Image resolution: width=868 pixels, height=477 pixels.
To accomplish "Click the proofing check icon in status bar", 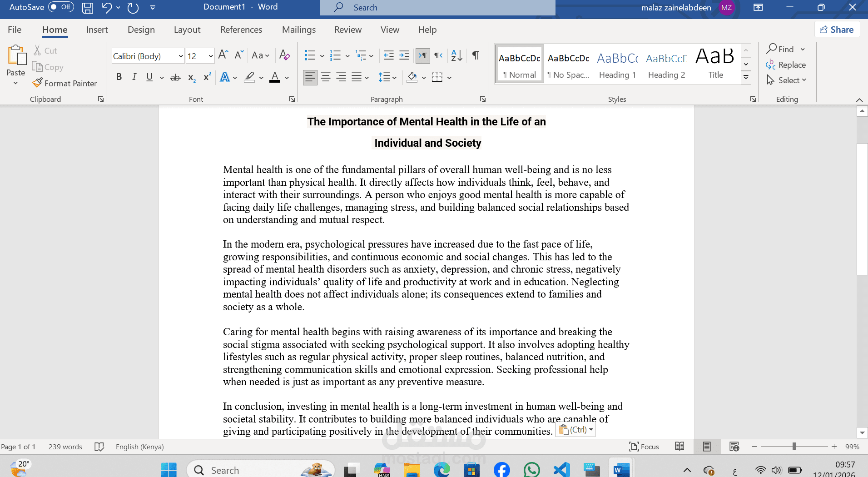I will point(99,447).
